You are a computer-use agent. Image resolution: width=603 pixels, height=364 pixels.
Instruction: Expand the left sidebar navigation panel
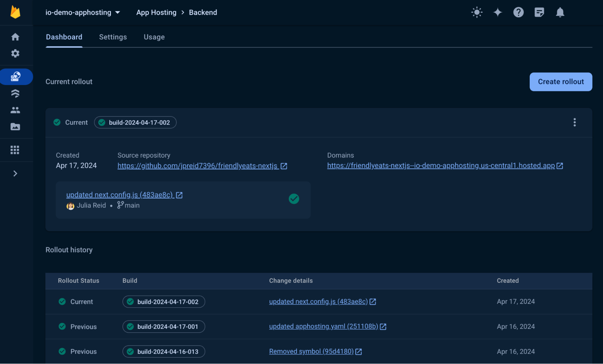tap(15, 173)
